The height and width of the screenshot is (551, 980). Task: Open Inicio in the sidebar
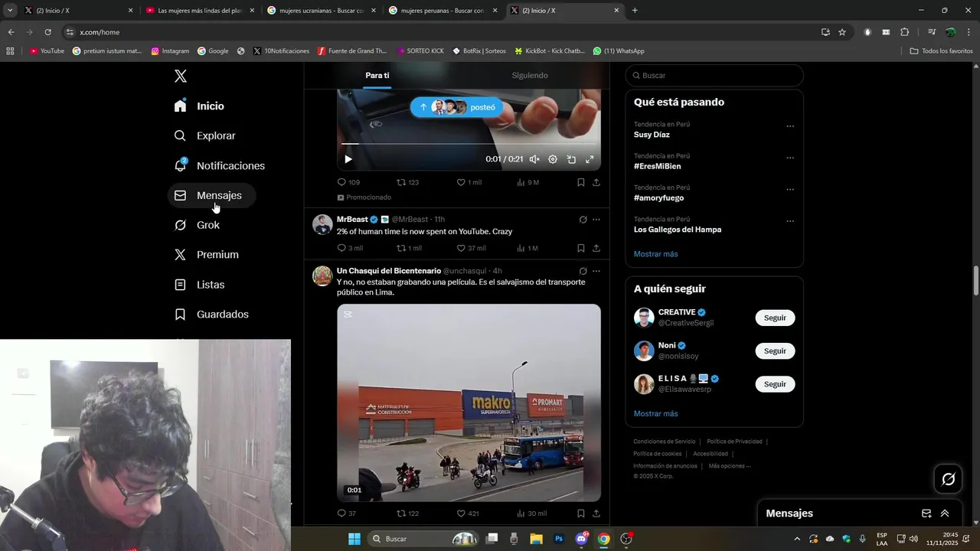[x=199, y=106]
